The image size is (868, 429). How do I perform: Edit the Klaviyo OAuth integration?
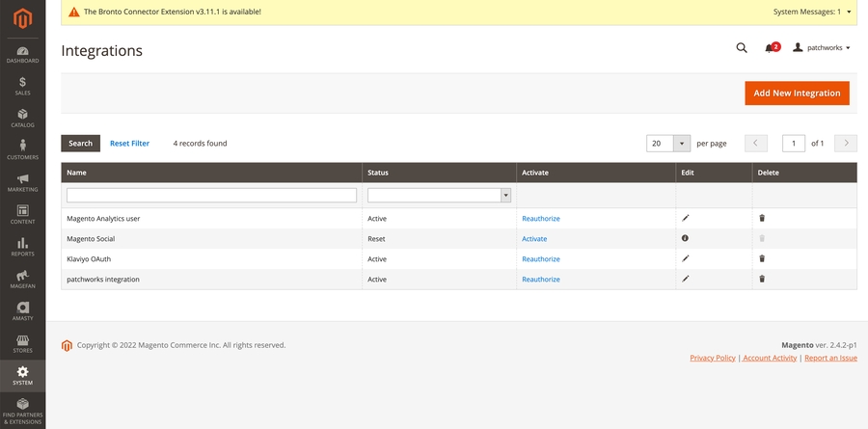point(686,258)
